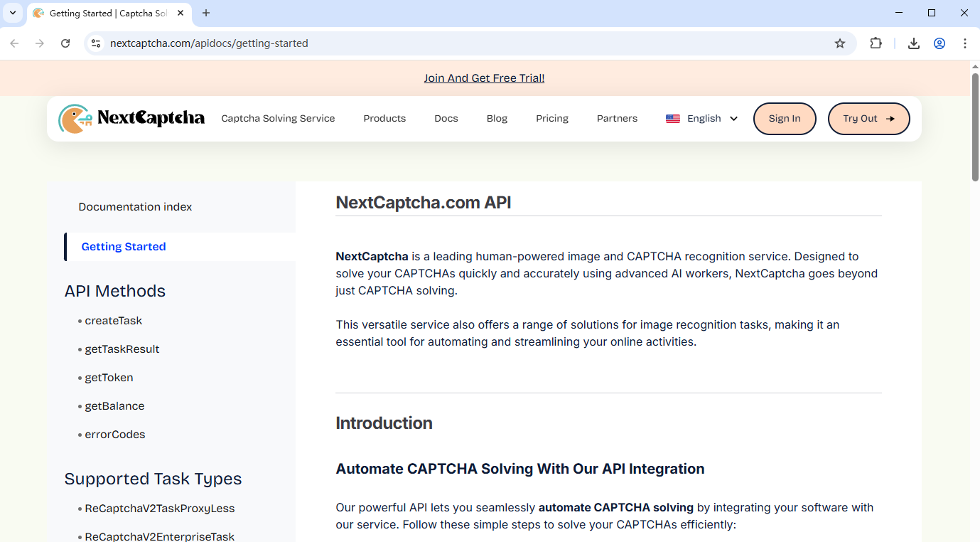Click the API Methods sidebar heading
This screenshot has height=542, width=980.
click(115, 291)
